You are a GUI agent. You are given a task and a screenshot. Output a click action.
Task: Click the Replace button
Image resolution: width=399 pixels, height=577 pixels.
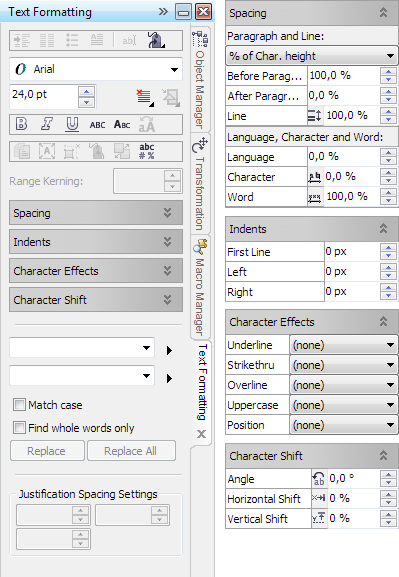[47, 451]
